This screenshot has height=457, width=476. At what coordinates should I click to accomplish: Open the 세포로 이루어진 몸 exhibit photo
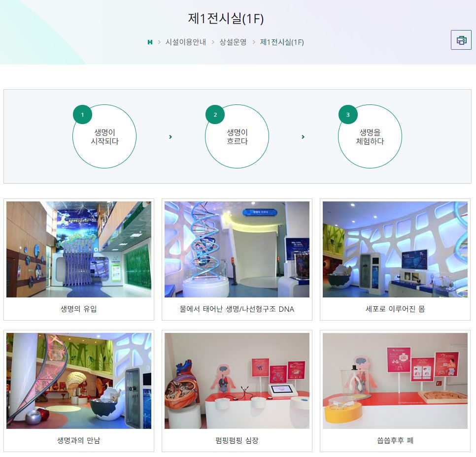click(395, 250)
